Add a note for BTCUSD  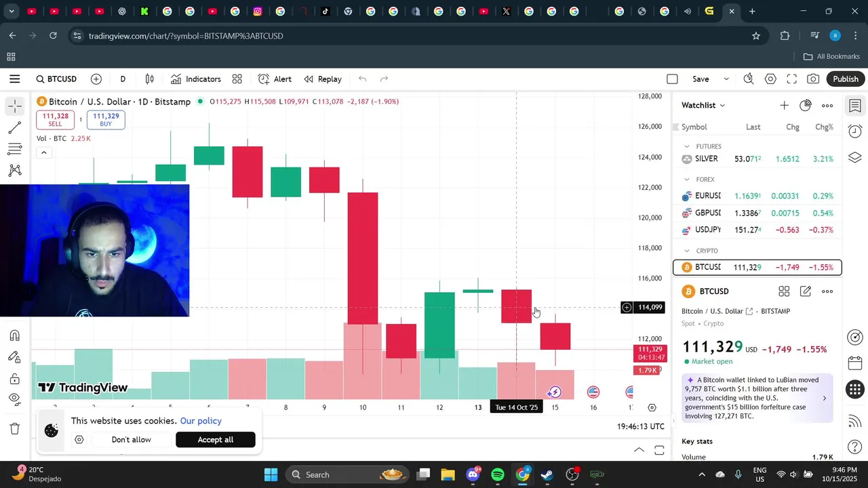[x=806, y=291]
